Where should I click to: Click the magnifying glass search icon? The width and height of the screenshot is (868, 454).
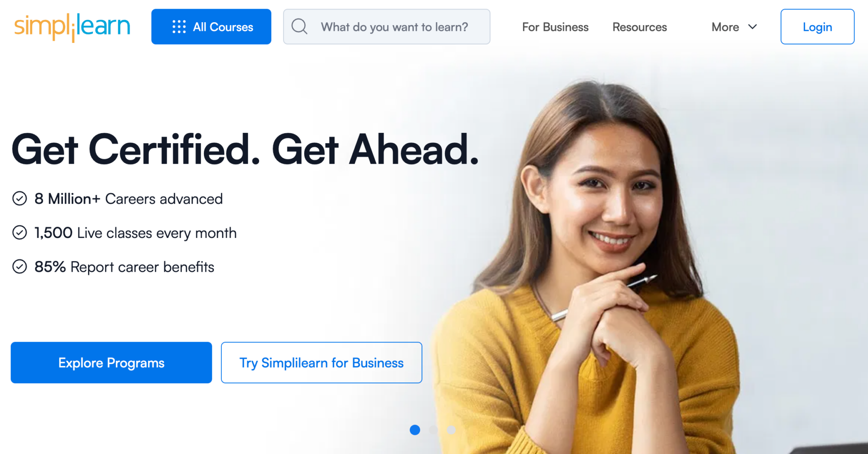pos(299,26)
